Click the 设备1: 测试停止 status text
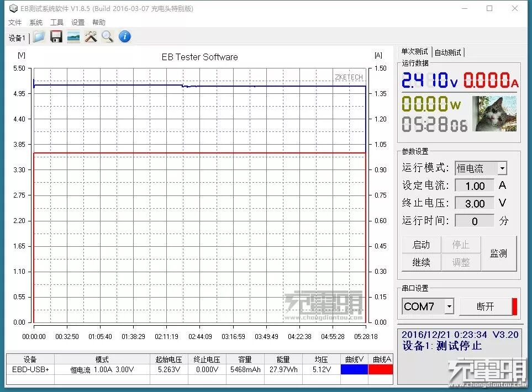This screenshot has width=532, height=392. (443, 346)
